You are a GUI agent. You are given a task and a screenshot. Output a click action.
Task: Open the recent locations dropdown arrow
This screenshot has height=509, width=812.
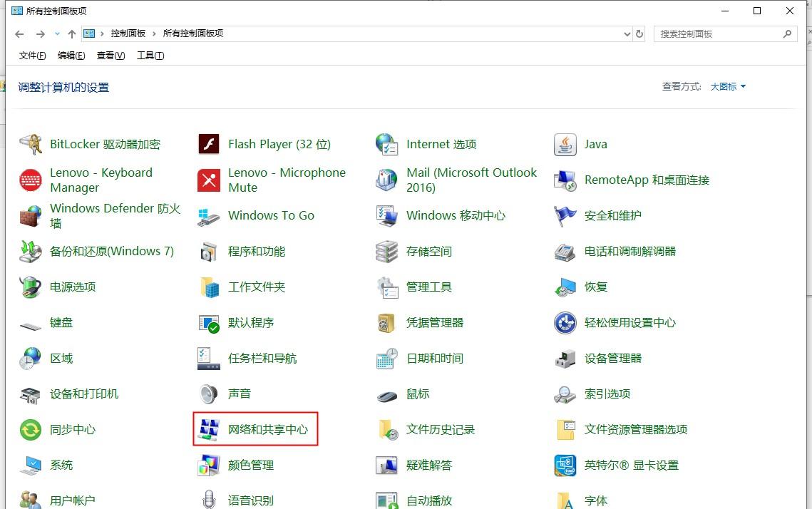[57, 34]
